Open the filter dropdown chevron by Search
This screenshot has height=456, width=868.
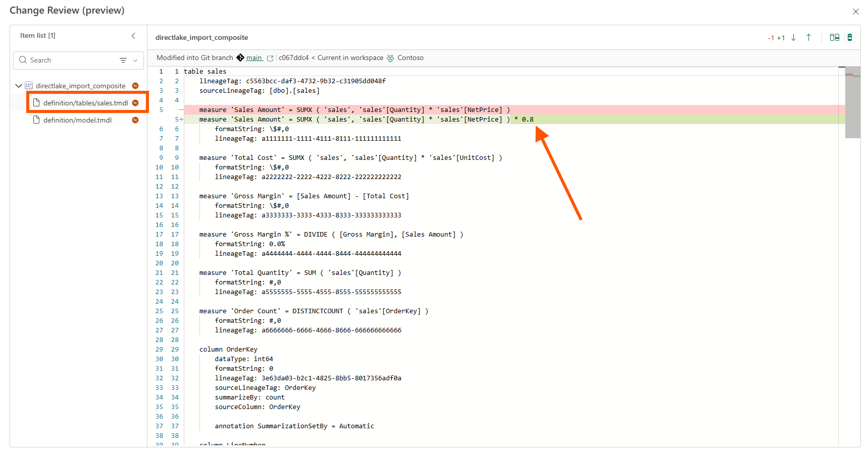[135, 60]
